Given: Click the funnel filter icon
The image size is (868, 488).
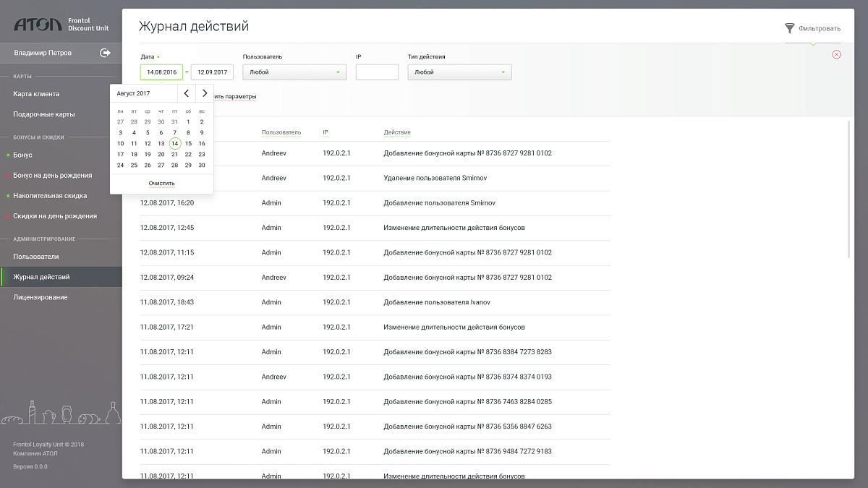Looking at the screenshot, I should pyautogui.click(x=790, y=28).
